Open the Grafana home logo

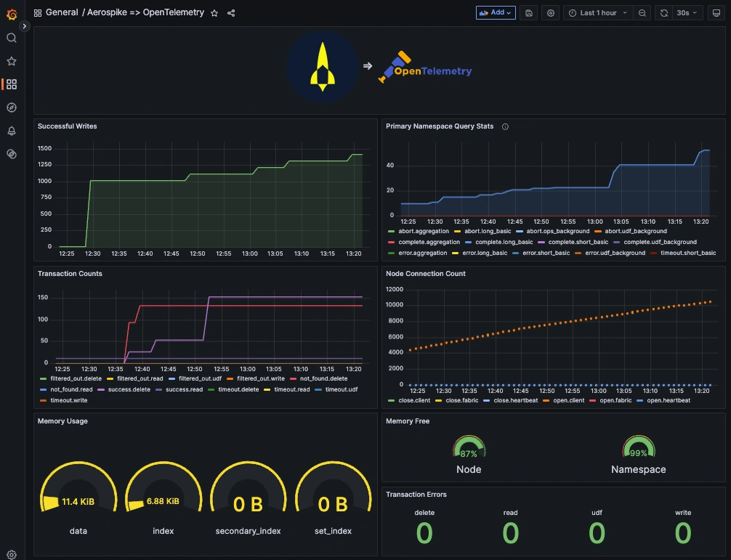pos(12,15)
